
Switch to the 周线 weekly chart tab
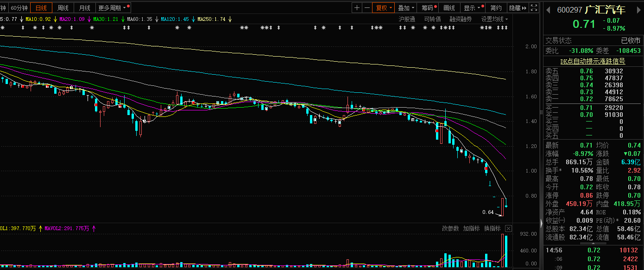coord(63,8)
